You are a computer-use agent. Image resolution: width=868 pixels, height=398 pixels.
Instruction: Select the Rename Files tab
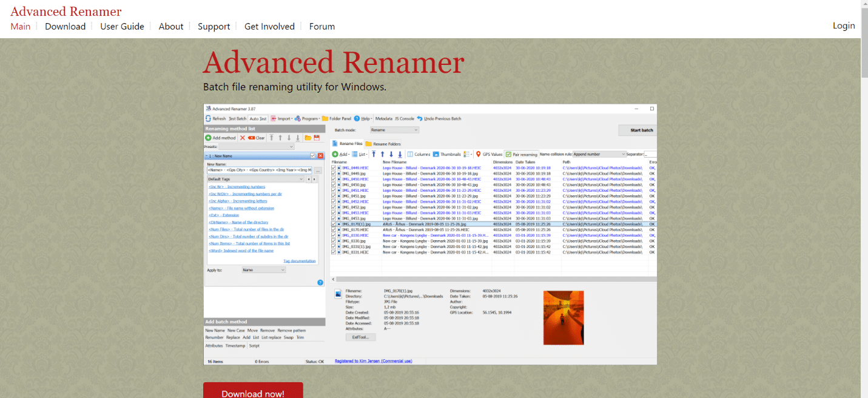click(348, 144)
